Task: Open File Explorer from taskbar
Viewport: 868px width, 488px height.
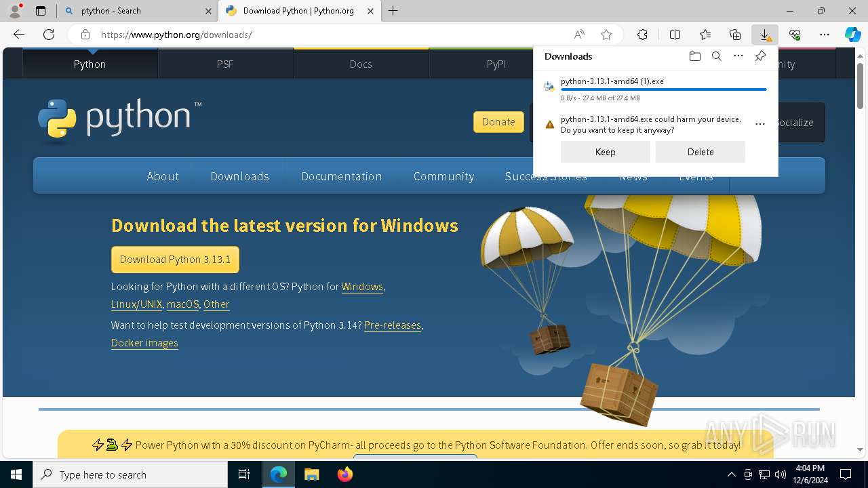Action: 311,474
